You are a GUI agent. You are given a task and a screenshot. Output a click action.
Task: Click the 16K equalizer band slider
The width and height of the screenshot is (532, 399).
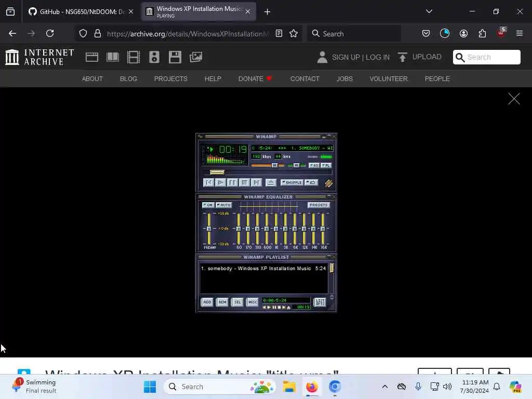[x=323, y=229]
